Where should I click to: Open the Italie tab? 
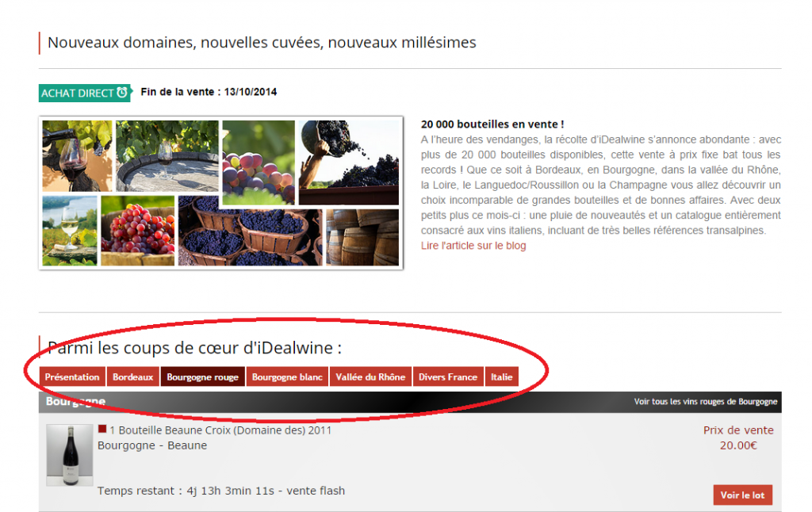point(502,377)
